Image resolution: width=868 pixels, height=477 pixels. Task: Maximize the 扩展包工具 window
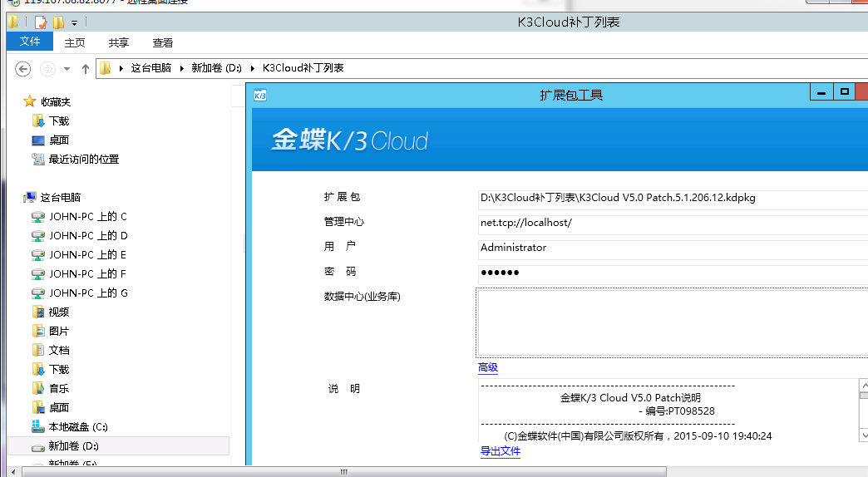(844, 92)
